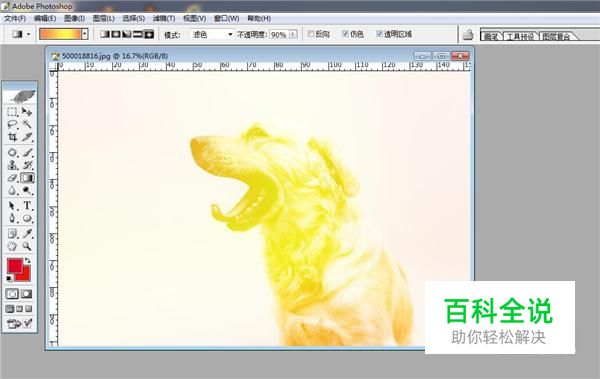Select the Hand tool
The height and width of the screenshot is (379, 600).
point(12,246)
